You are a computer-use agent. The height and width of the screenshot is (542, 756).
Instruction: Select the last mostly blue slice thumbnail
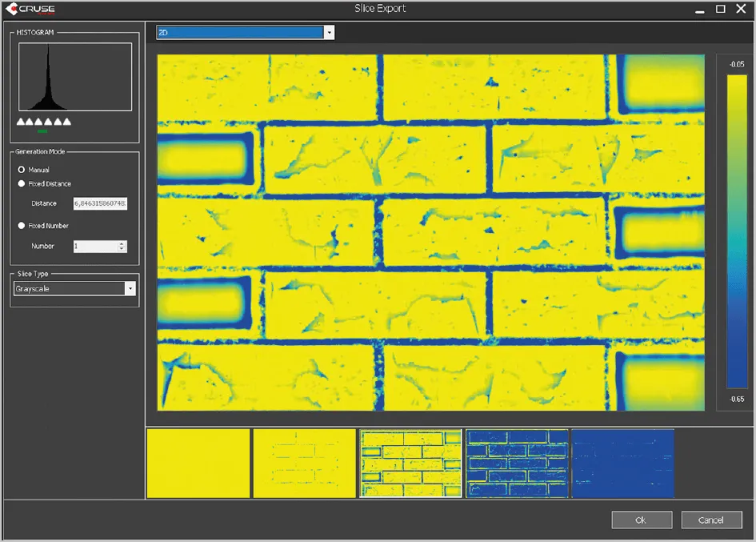[623, 463]
